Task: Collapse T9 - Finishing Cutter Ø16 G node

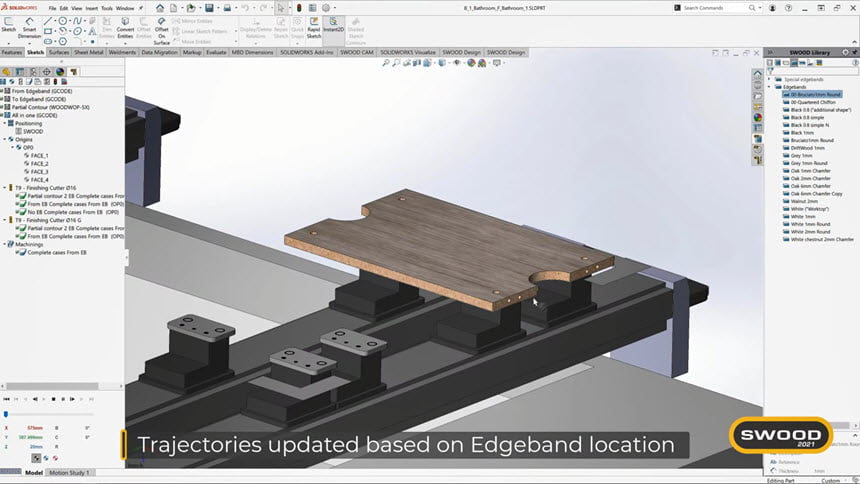Action: pyautogui.click(x=5, y=220)
